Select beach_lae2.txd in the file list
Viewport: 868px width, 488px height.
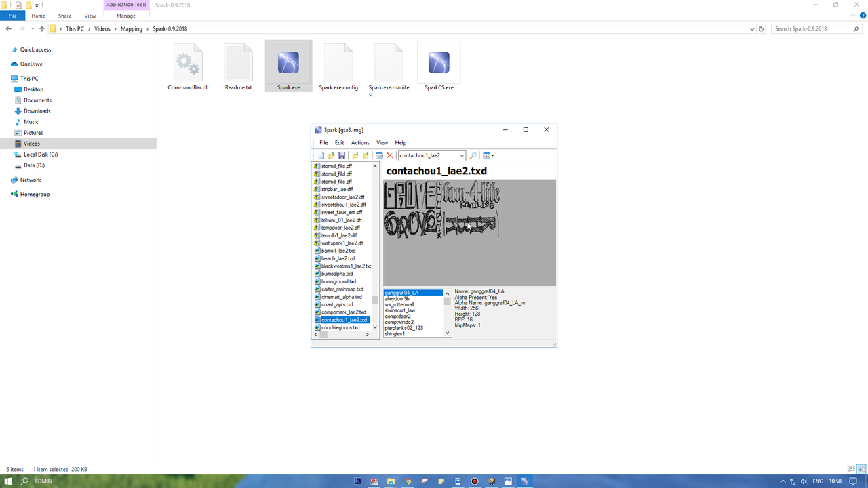tap(338, 259)
